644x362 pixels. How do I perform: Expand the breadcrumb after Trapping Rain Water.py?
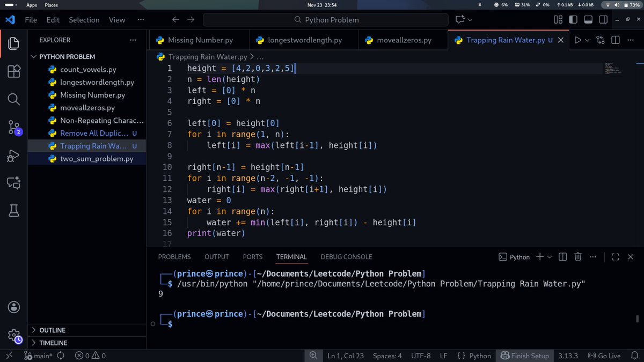point(260,57)
